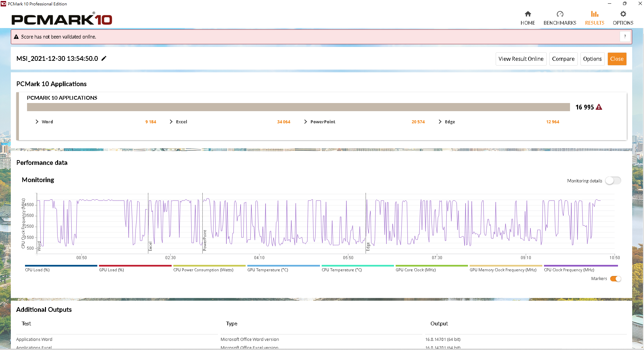Expand the Excel score details
This screenshot has height=350, width=644.
171,122
